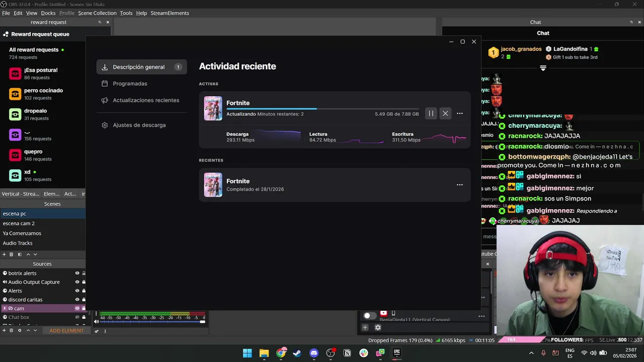
Task: Switch to Vertical - Stream dock tab
Action: point(21,194)
